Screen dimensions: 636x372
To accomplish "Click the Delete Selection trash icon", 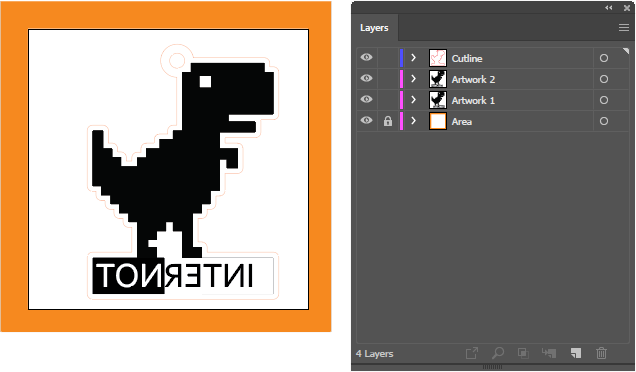I will [601, 353].
